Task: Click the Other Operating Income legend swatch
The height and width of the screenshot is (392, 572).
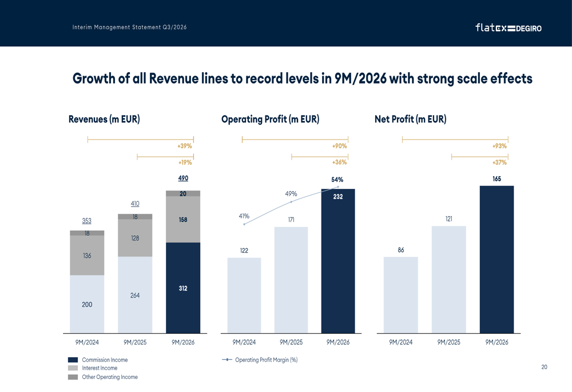Action: pos(73,377)
